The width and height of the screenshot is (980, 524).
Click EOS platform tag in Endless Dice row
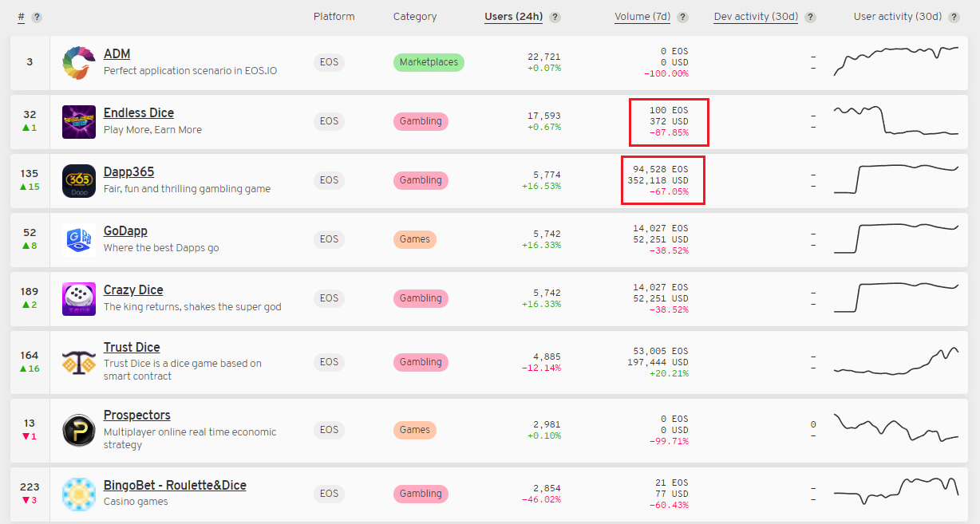click(329, 121)
